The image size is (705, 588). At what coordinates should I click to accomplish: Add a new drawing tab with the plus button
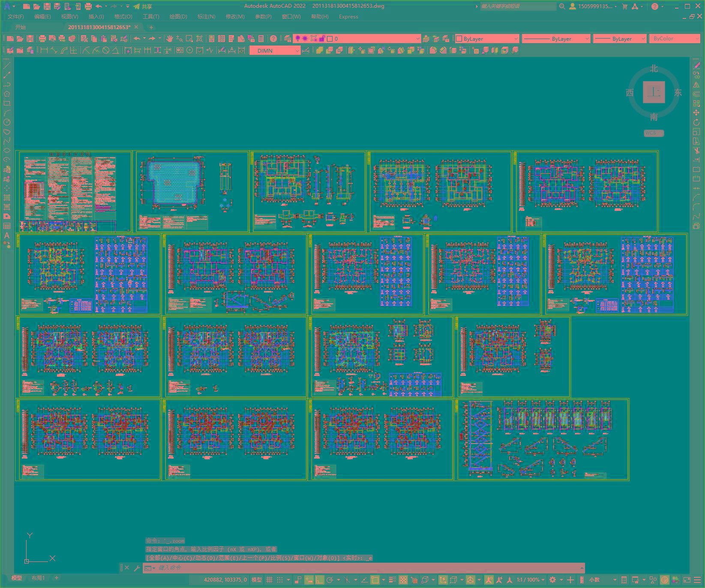151,27
